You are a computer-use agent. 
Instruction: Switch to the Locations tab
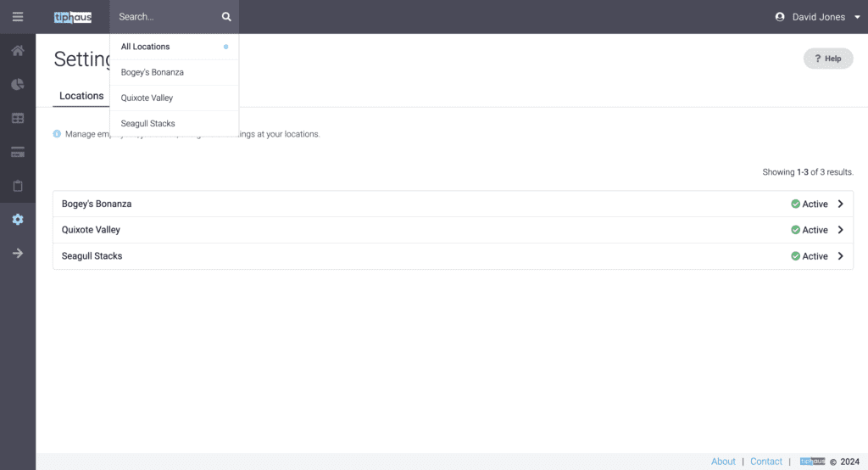click(81, 96)
